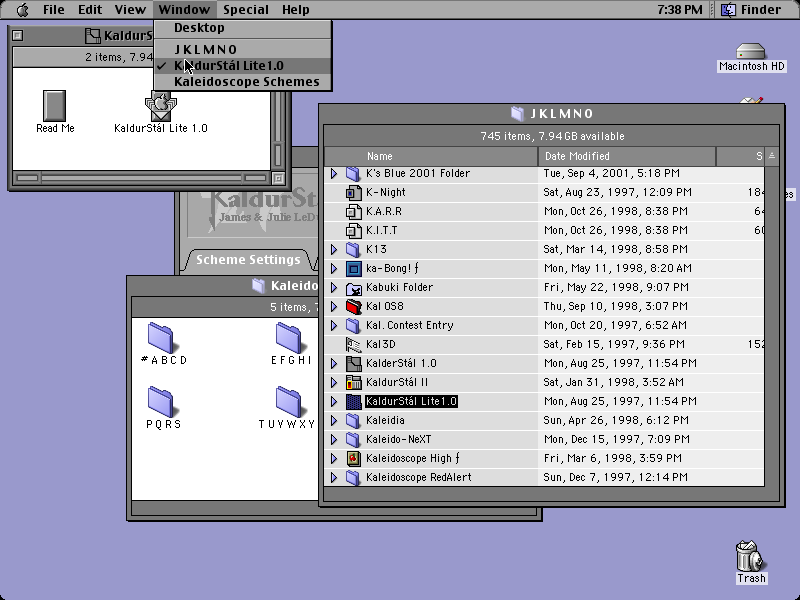Select the P Q R S folder icon
Viewport: 800px width, 600px height.
pyautogui.click(x=161, y=402)
